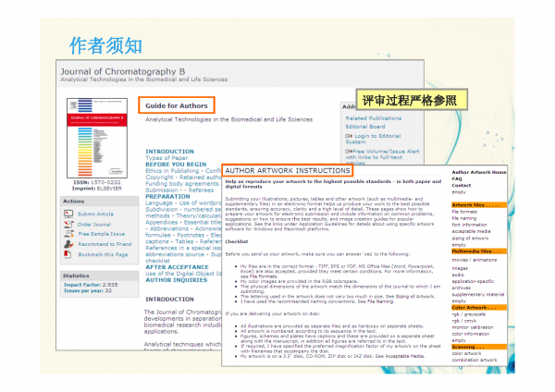
Task: Click the Subdivision contents link
Action: 162,209
